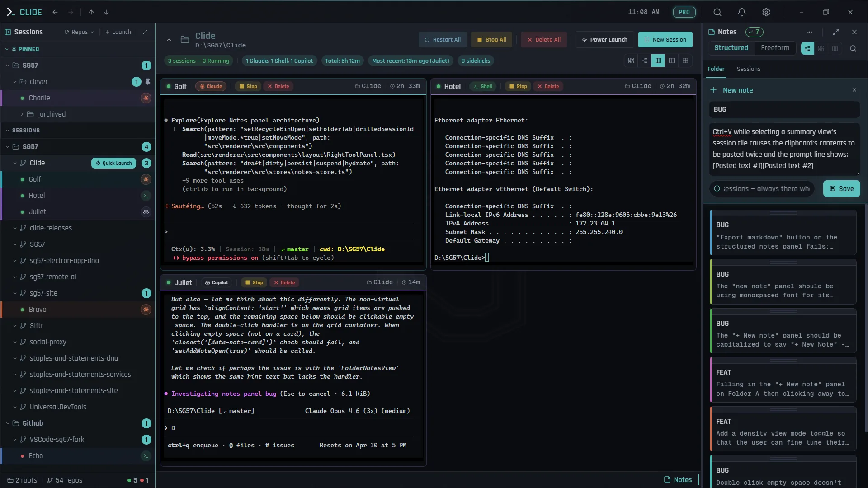Click the Claude icon on the Bravo row
This screenshot has height=488, width=868.
click(x=146, y=310)
